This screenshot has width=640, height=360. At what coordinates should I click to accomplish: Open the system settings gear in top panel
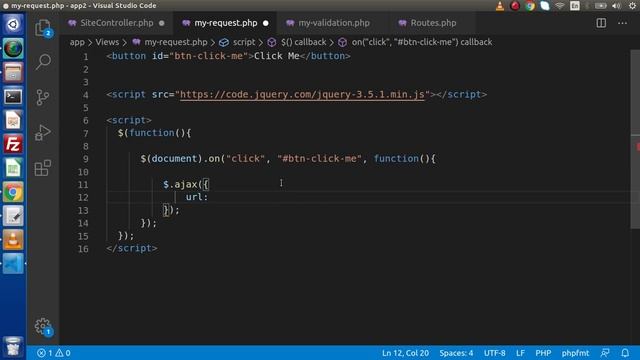632,6
